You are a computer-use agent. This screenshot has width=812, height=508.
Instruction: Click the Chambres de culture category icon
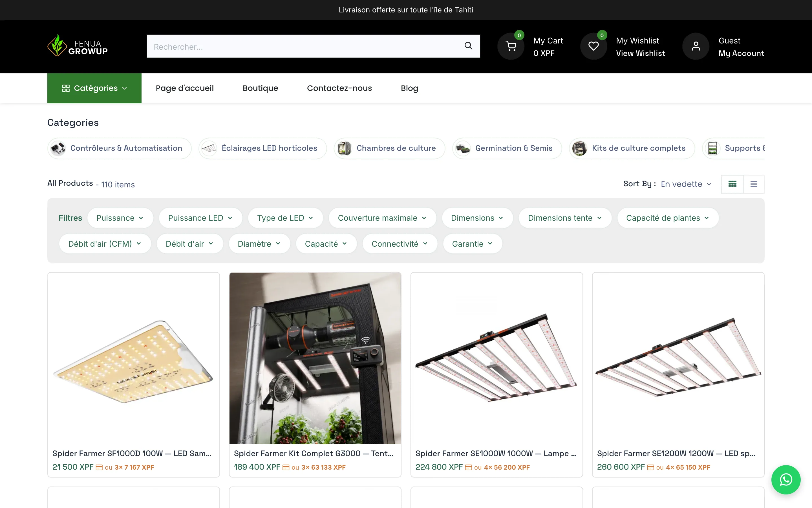click(x=345, y=148)
